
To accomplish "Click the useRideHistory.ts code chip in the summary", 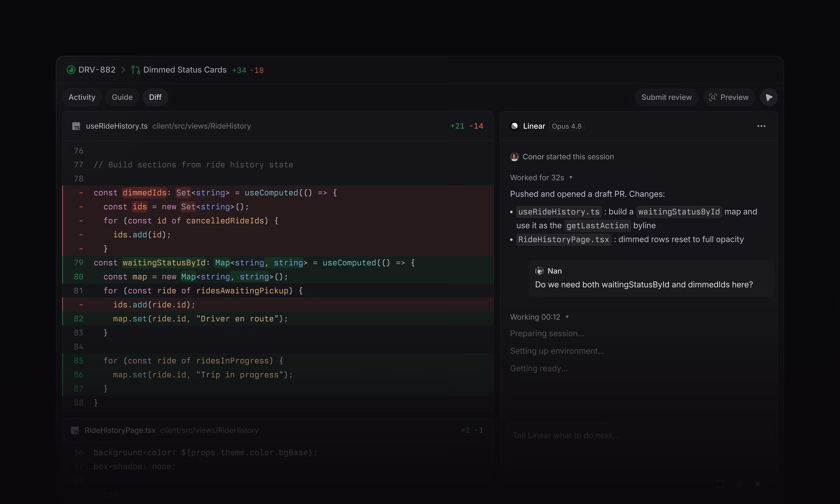I will [559, 212].
